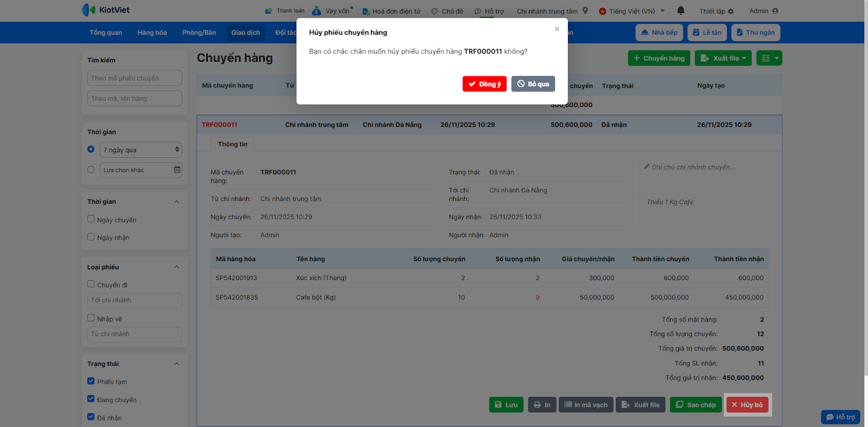Uncheck Phiếu tạm checkbox
The height and width of the screenshot is (427, 868).
pyautogui.click(x=91, y=381)
